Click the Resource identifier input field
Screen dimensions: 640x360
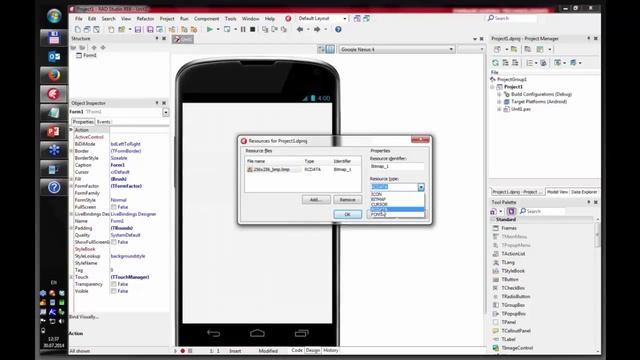pyautogui.click(x=397, y=167)
